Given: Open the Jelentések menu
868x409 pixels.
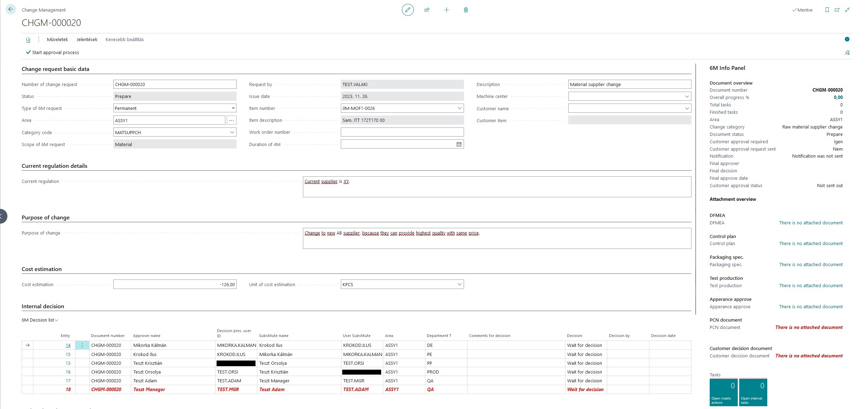Looking at the screenshot, I should pos(87,39).
